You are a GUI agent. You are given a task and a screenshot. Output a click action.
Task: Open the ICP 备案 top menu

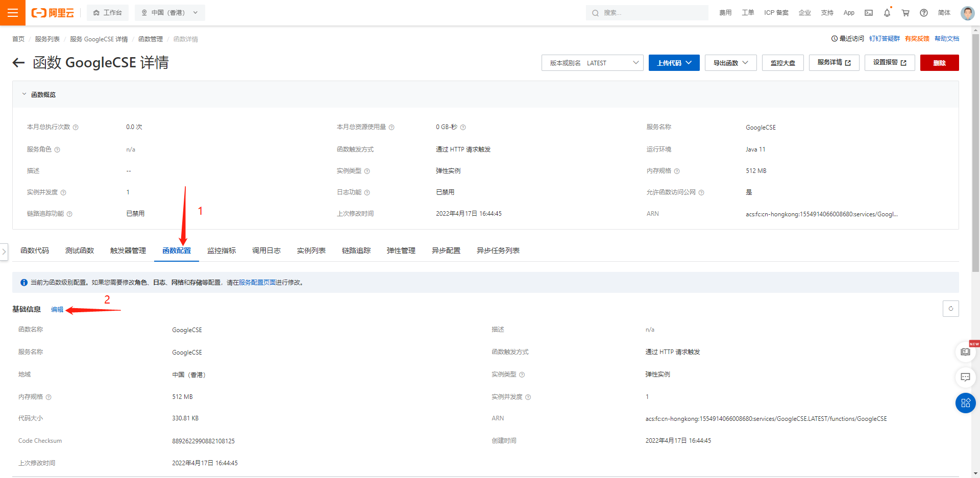pyautogui.click(x=776, y=13)
